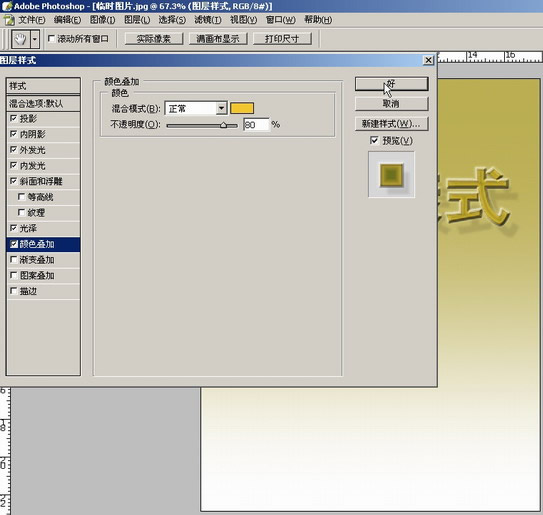Uncheck the 投影 effect checkbox
Screen dimensions: 543x515
click(14, 118)
